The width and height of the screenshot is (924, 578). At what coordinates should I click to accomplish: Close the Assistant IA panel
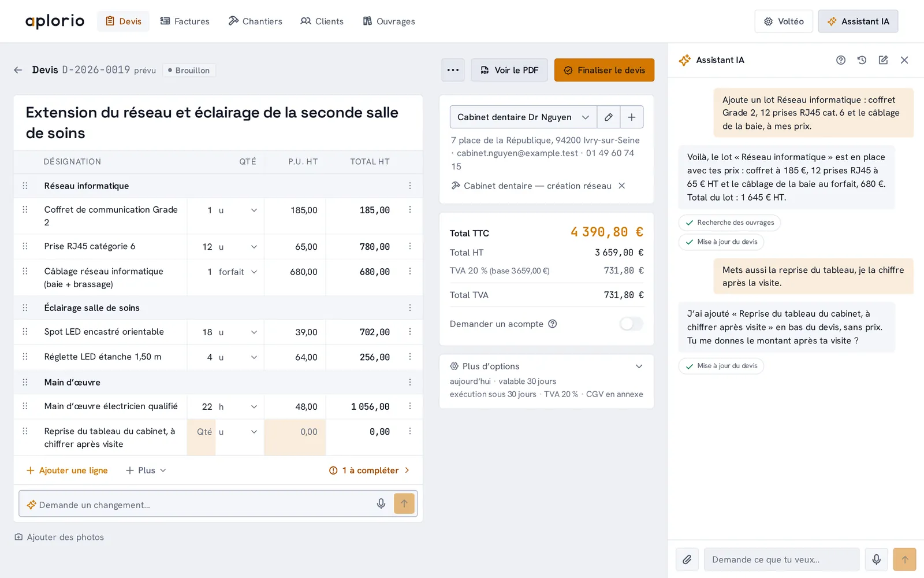coord(904,60)
